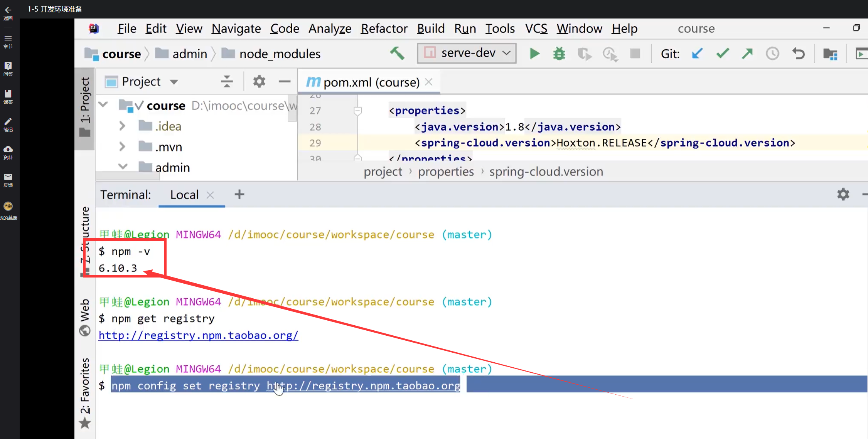Viewport: 868px width, 439px height.
Task: Open the serve-dev run configuration dropdown
Action: (x=467, y=53)
